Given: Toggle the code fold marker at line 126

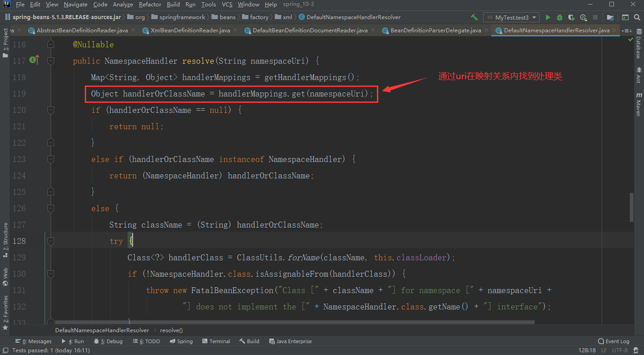Looking at the screenshot, I should (x=51, y=208).
